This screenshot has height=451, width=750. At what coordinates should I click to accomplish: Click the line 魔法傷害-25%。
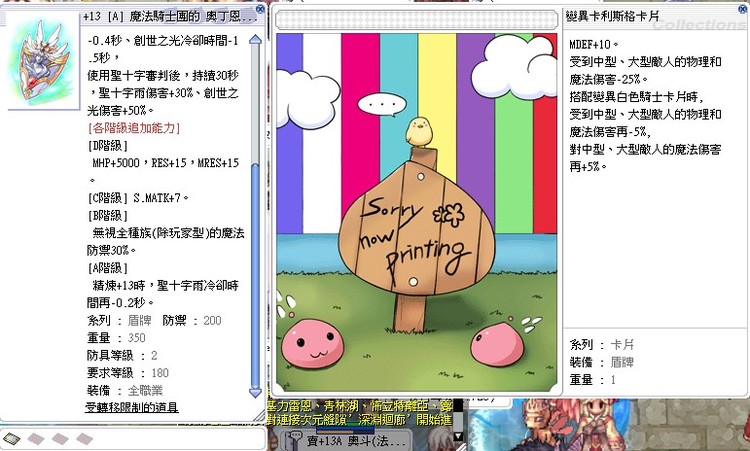(608, 79)
